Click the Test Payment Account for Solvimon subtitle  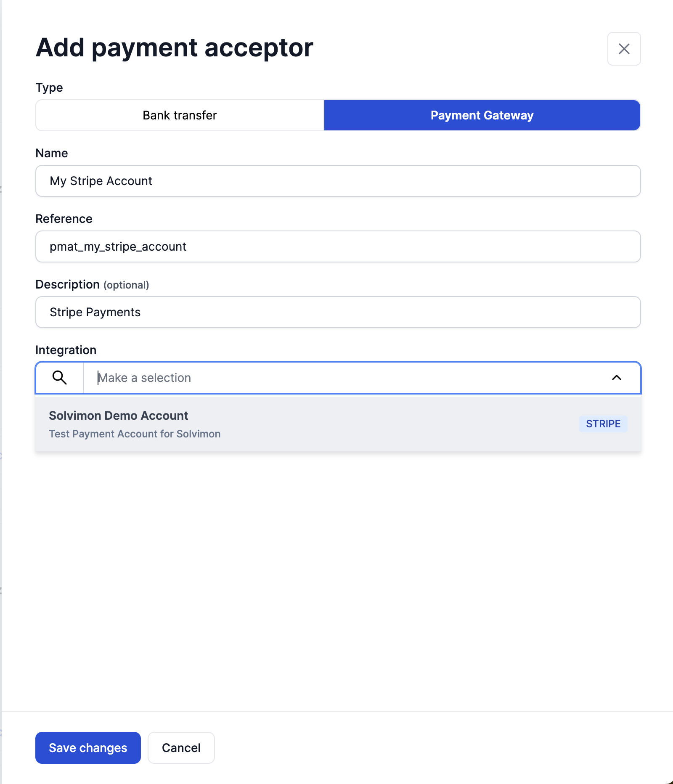pos(135,434)
